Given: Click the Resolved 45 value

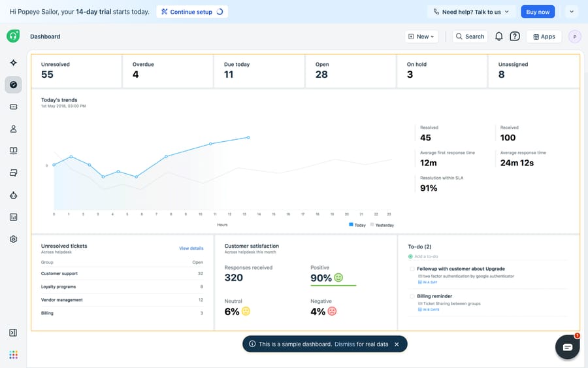Looking at the screenshot, I should [425, 138].
